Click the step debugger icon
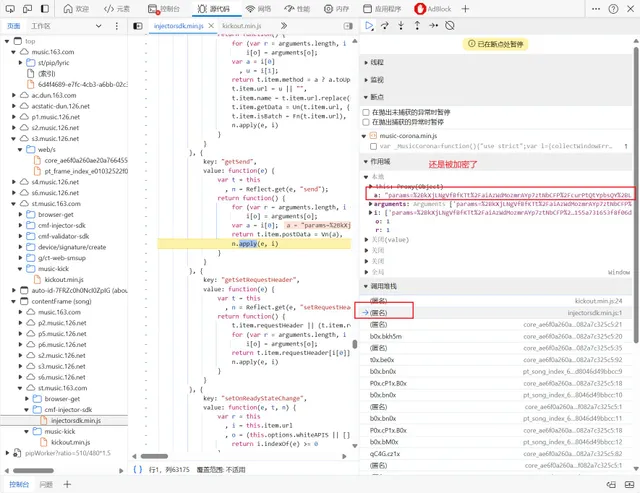Viewport: 640px width, 493px height. pyautogui.click(x=433, y=26)
